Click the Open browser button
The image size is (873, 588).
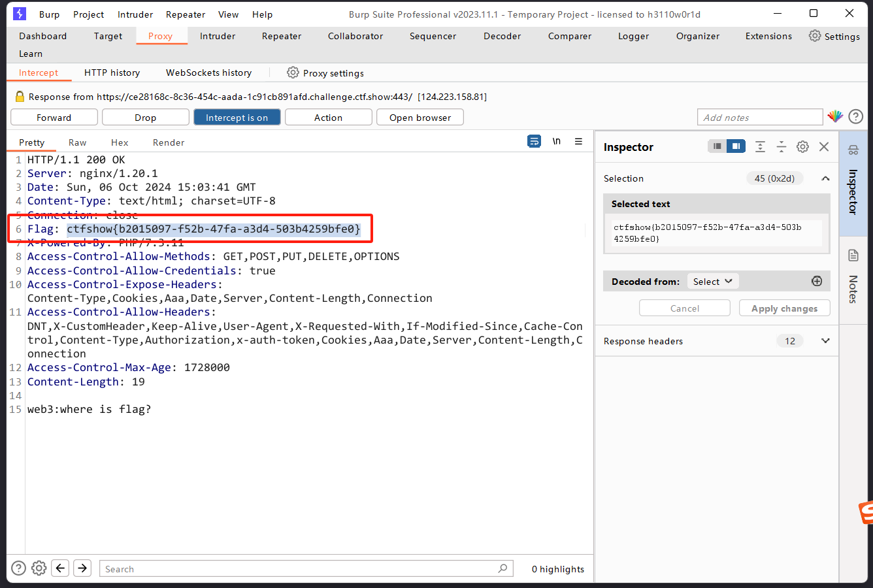click(x=420, y=117)
